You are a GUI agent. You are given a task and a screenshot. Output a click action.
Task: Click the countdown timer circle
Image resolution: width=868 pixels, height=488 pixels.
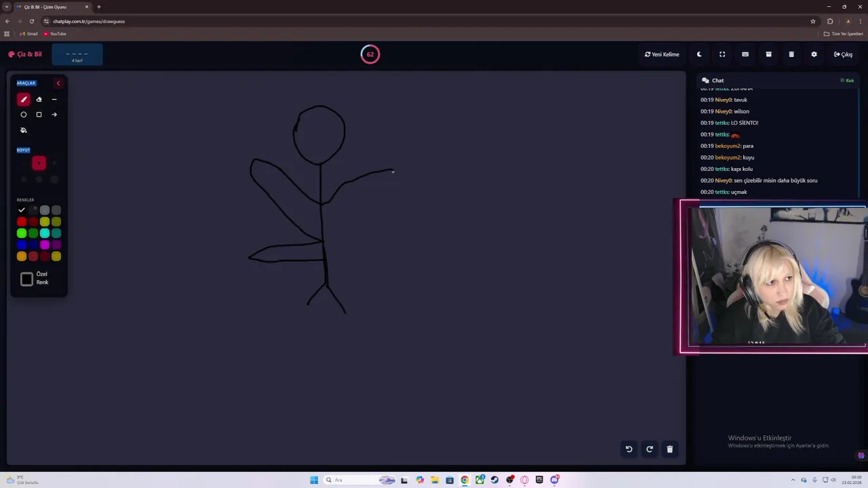[370, 54]
